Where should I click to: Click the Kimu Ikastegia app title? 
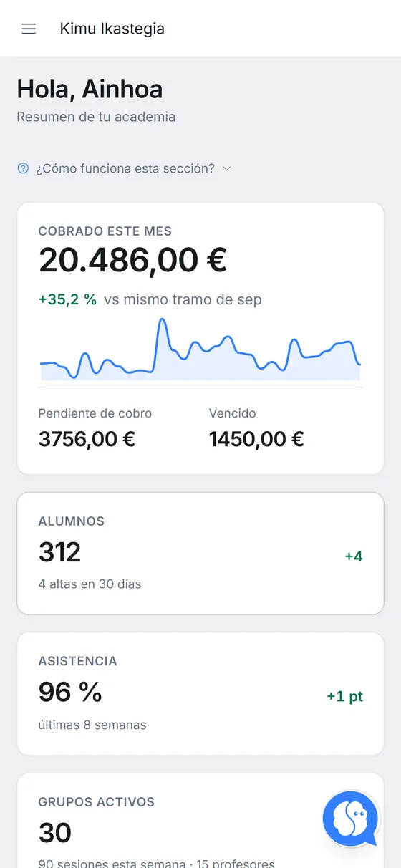click(x=112, y=29)
